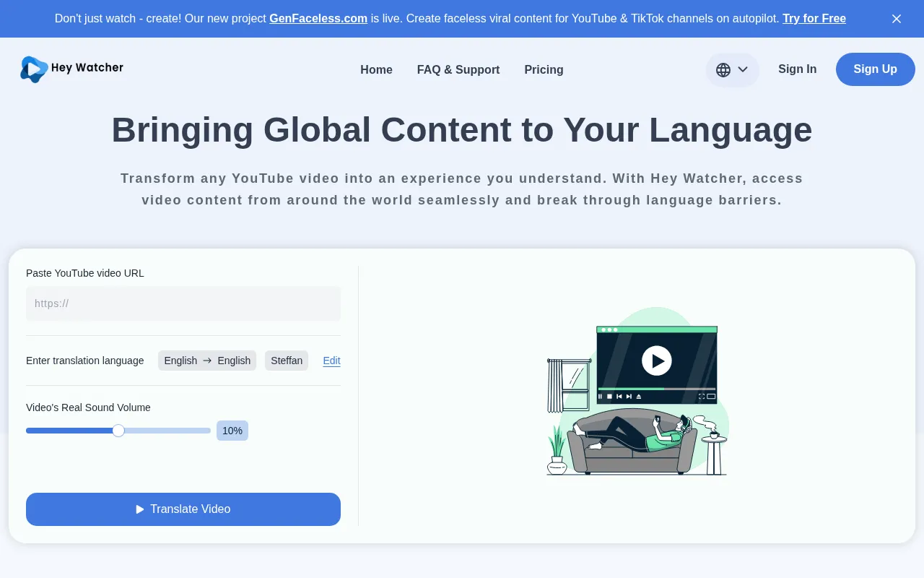Click the Video's Real Sound Volume label
924x578 pixels.
tap(88, 407)
